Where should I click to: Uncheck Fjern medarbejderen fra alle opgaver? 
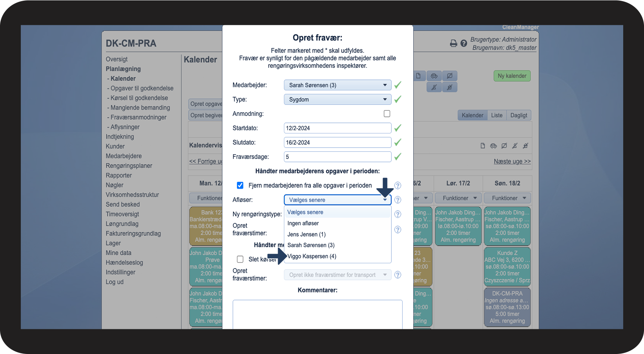pyautogui.click(x=240, y=186)
